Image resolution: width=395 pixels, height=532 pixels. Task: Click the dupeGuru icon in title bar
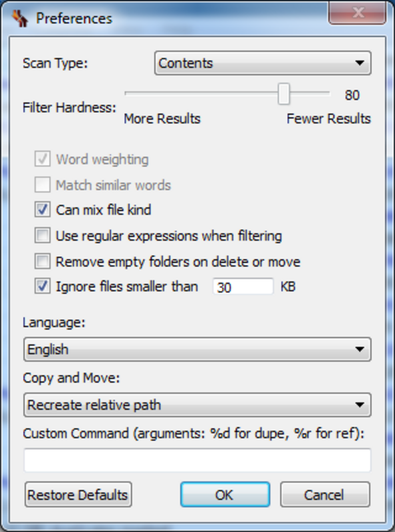coord(20,18)
